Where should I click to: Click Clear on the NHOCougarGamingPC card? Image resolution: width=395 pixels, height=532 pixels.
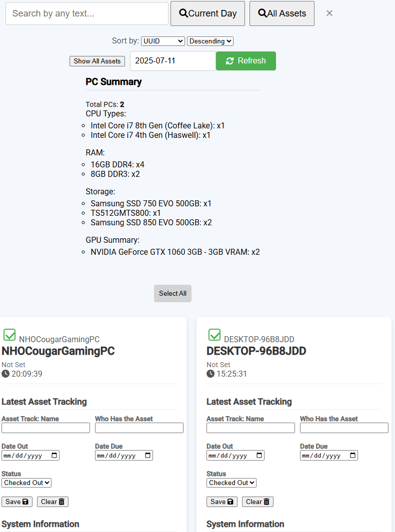click(x=52, y=502)
